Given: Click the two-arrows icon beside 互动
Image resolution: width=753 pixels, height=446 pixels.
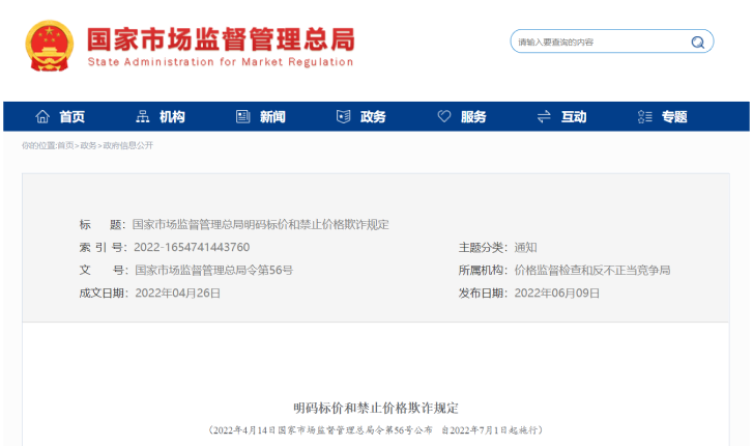Looking at the screenshot, I should pos(544,117).
